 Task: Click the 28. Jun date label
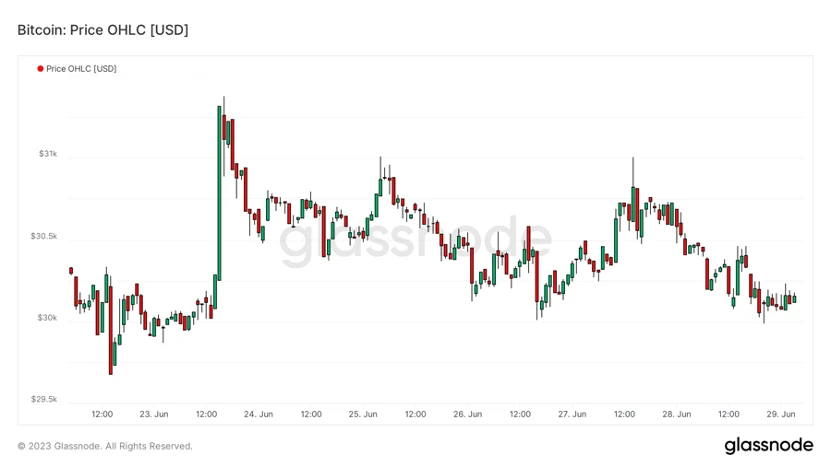tap(677, 414)
